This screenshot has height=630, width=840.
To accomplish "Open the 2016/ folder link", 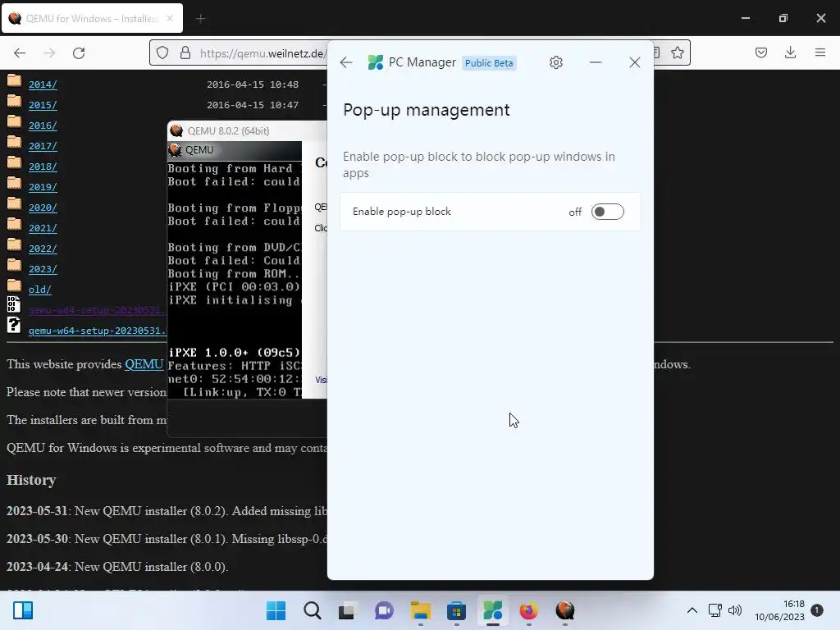I will click(x=43, y=126).
